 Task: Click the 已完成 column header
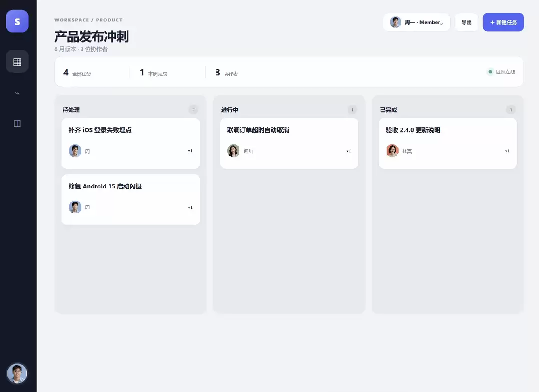pos(389,110)
